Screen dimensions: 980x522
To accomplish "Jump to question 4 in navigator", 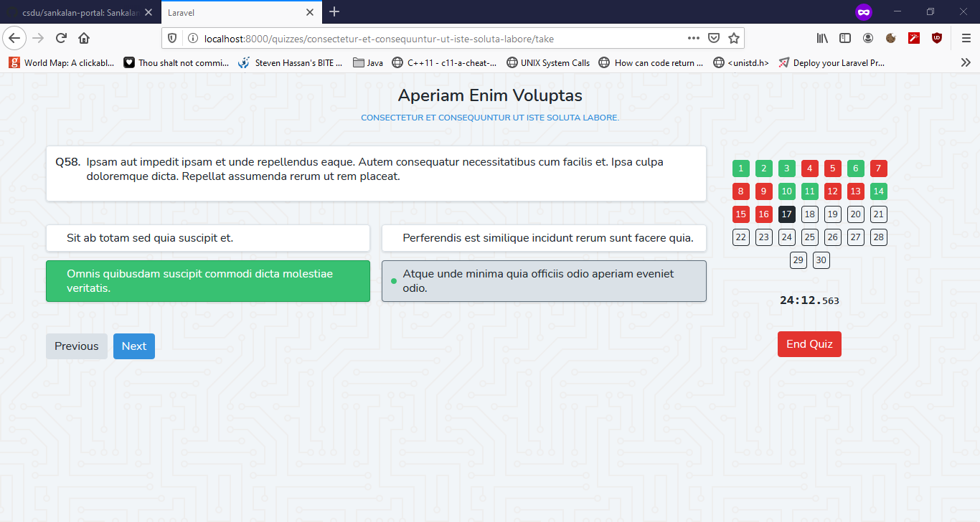I will 810,169.
